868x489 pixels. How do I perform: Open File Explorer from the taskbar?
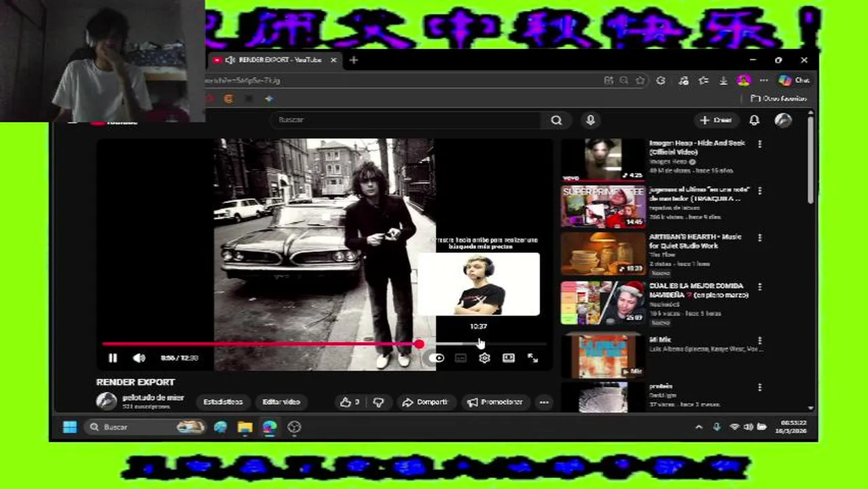245,427
